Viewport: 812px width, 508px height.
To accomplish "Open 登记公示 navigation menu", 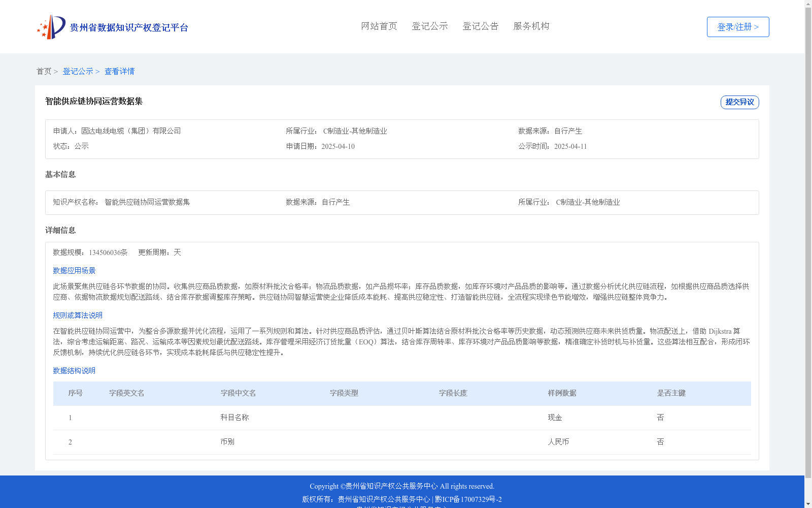I will (x=430, y=26).
